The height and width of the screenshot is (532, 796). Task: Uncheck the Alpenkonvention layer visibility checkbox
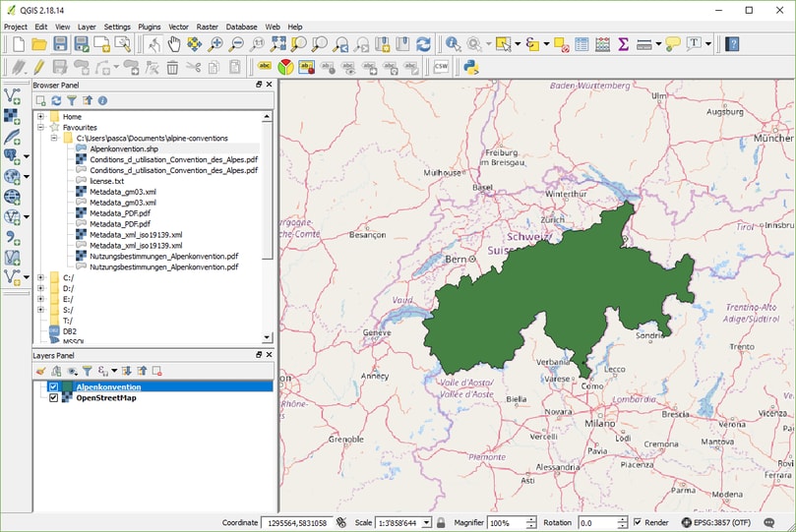53,387
